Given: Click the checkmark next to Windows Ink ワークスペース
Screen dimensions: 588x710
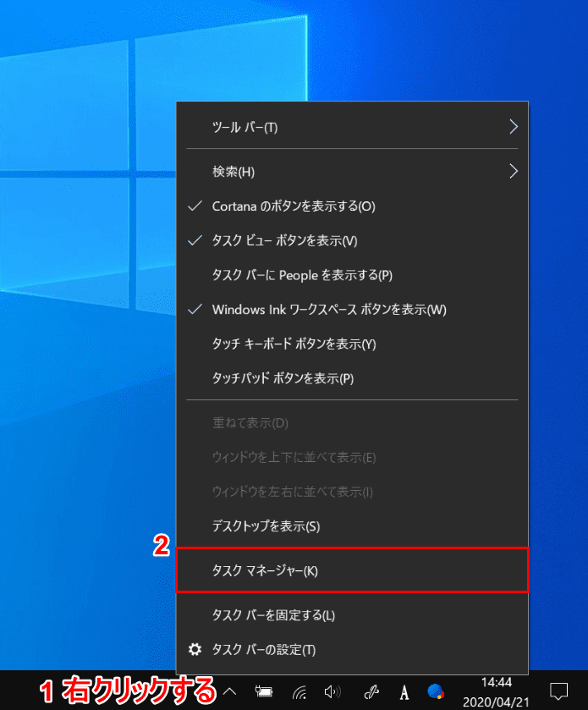Looking at the screenshot, I should (195, 309).
